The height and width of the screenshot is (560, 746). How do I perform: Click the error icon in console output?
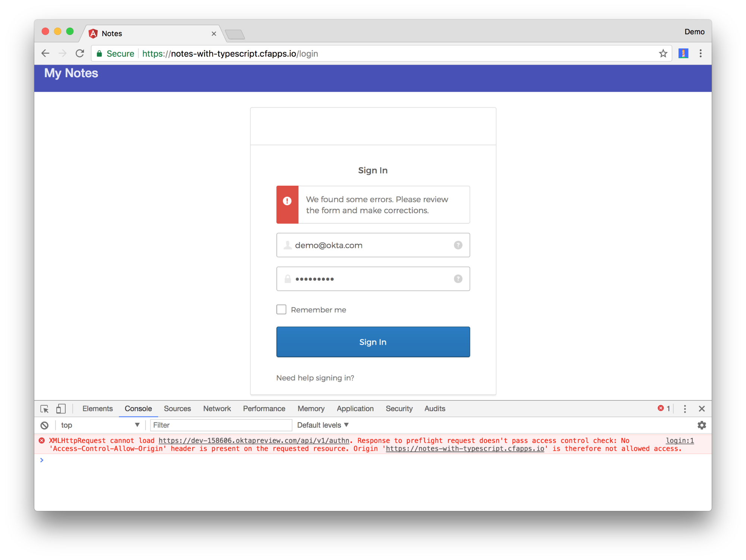[x=42, y=440]
